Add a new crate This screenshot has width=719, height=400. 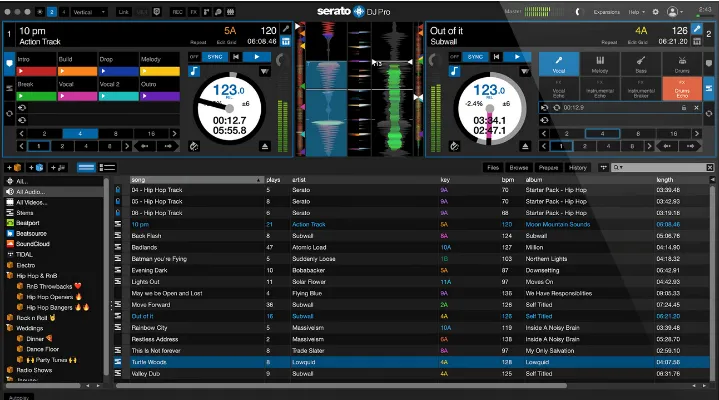tap(14, 167)
